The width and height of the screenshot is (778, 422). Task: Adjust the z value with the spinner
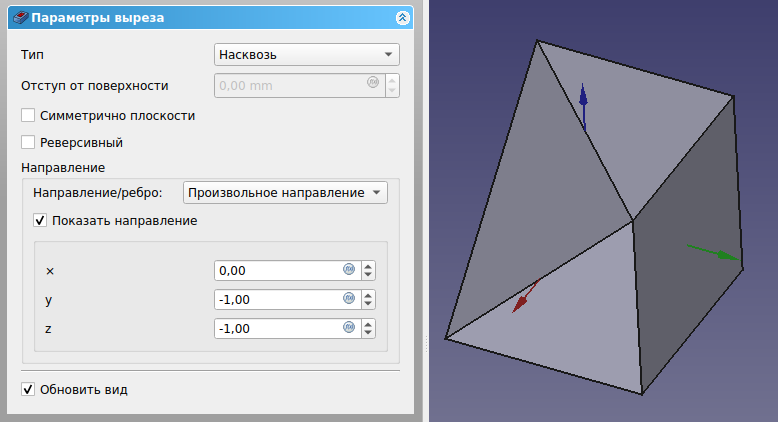tap(368, 328)
